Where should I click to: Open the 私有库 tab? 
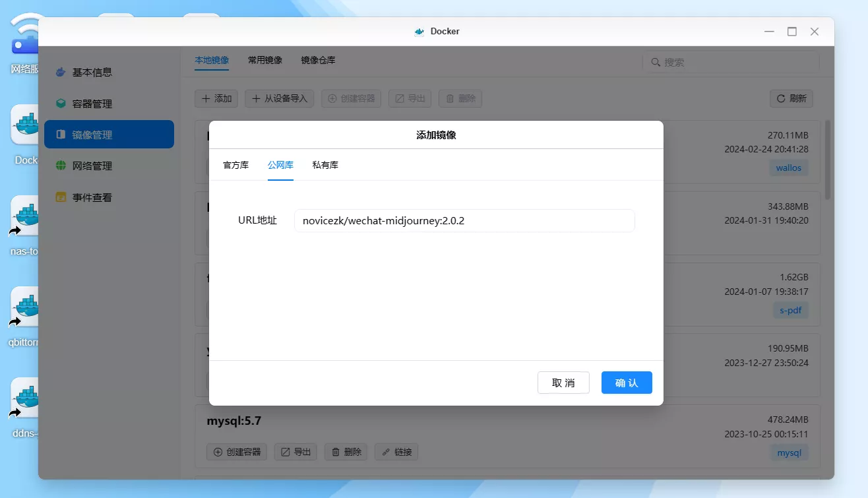tap(325, 165)
